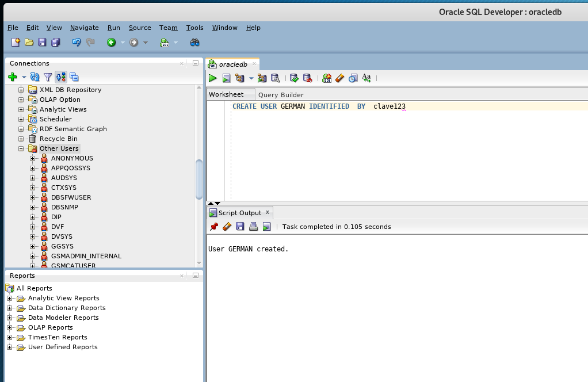Rollback the current transaction
Image resolution: width=588 pixels, height=382 pixels.
click(x=307, y=78)
